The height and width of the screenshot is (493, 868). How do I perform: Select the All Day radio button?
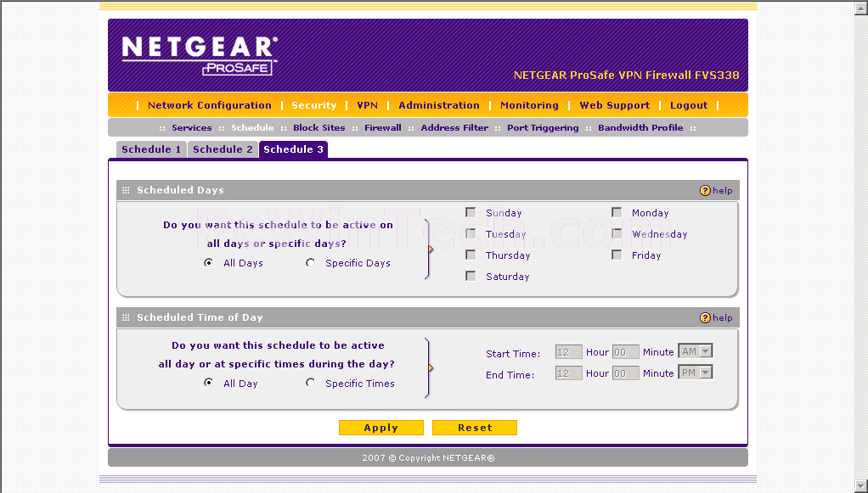click(208, 383)
